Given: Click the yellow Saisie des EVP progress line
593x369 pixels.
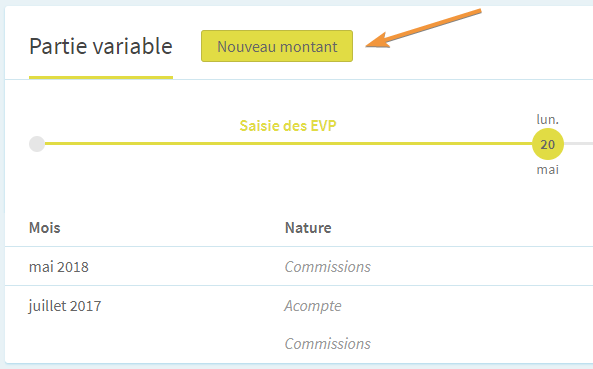Looking at the screenshot, I should click(x=288, y=144).
